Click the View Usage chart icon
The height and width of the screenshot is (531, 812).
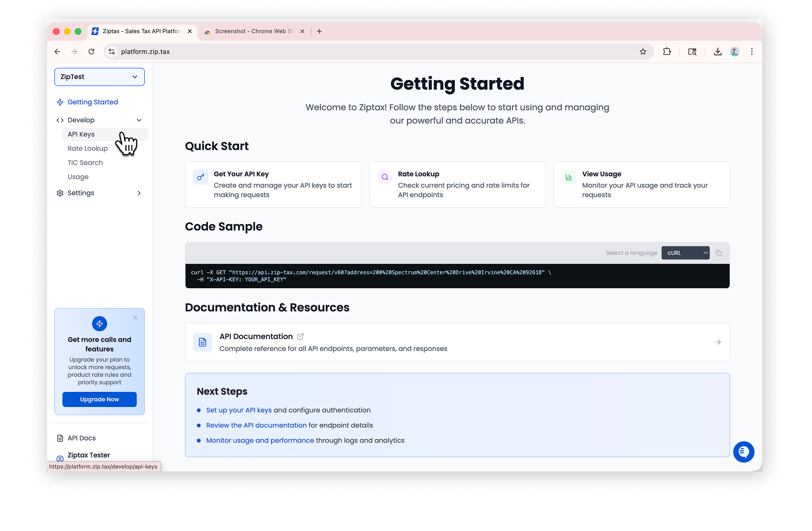568,177
